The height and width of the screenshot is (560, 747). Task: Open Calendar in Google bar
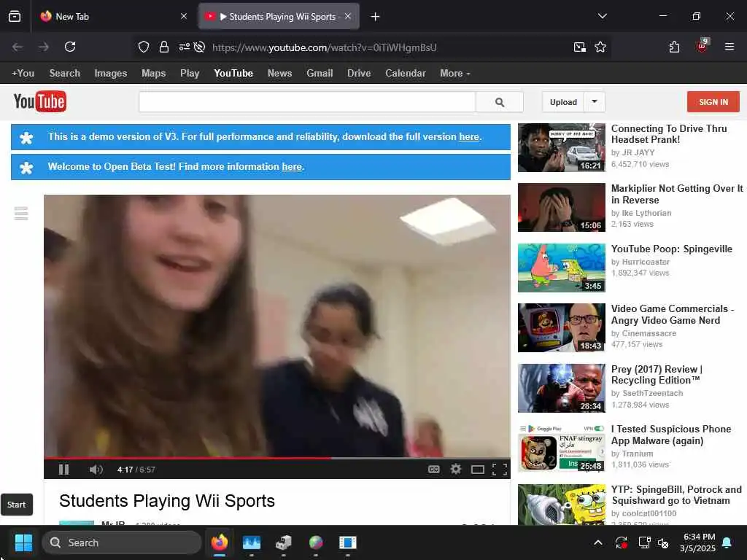[406, 74]
